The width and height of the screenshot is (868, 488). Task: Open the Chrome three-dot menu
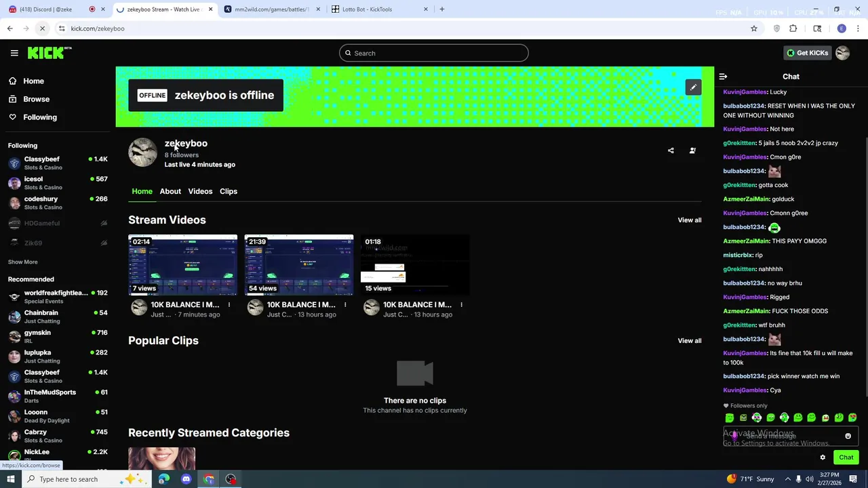coord(858,28)
